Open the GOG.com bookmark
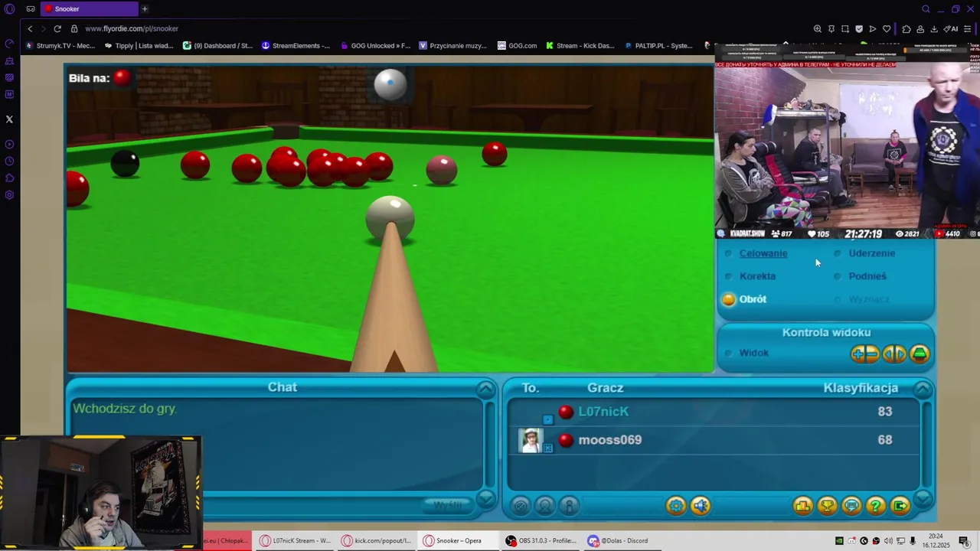 click(x=517, y=46)
